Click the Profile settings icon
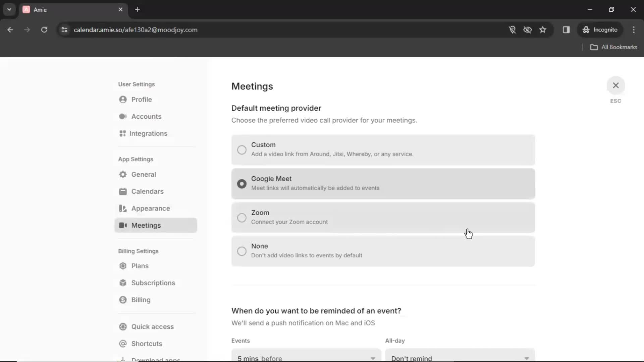644x362 pixels. point(123,100)
